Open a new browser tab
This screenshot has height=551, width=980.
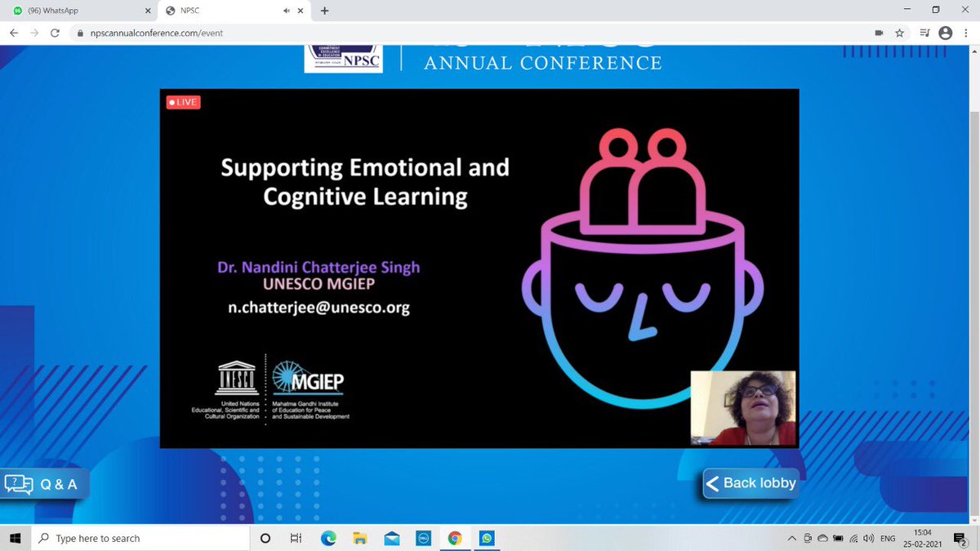click(325, 11)
